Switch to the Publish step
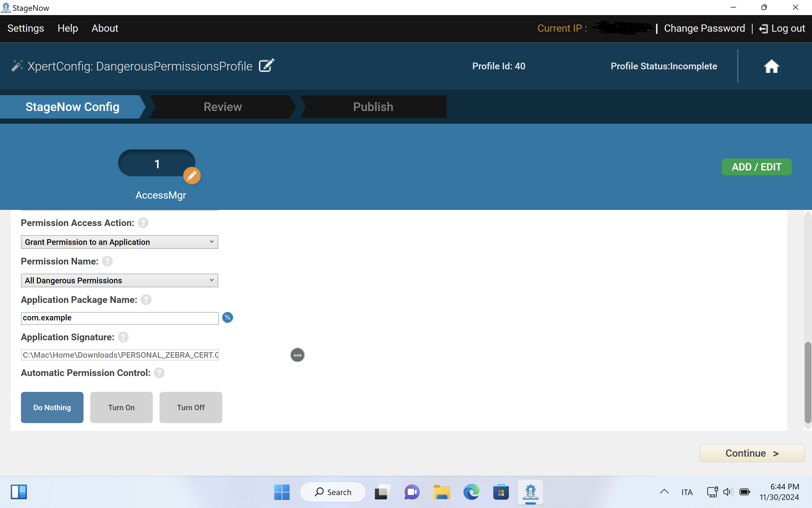This screenshot has width=812, height=508. (x=373, y=107)
